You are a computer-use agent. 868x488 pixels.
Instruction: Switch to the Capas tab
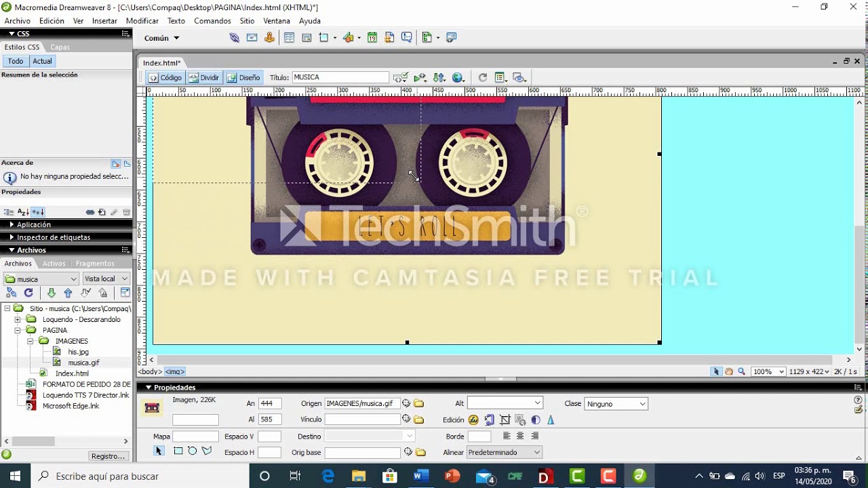[x=60, y=47]
